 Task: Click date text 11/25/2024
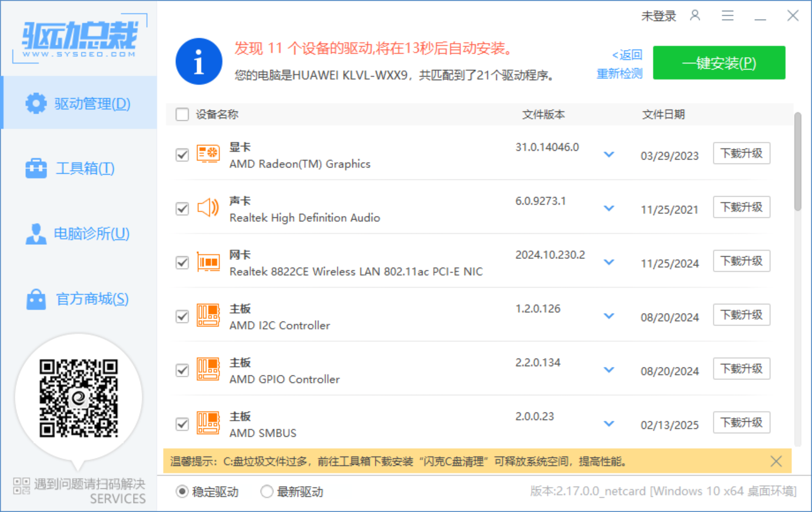pos(670,264)
